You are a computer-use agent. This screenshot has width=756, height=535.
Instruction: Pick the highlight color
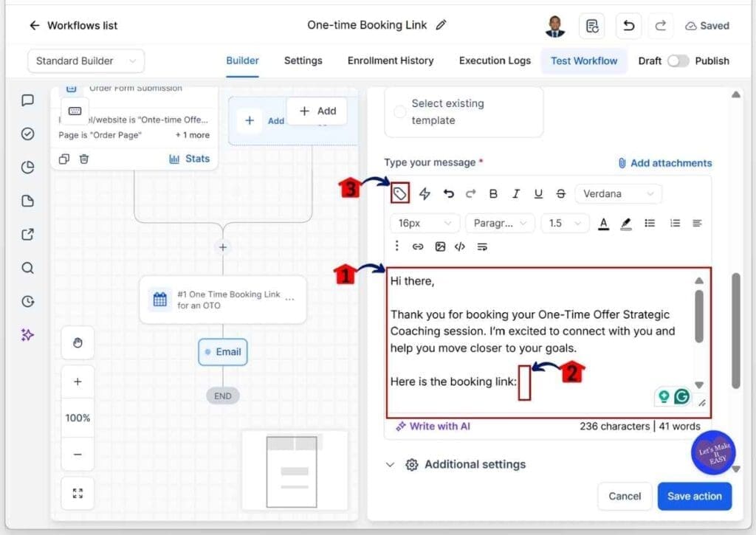[x=626, y=224]
